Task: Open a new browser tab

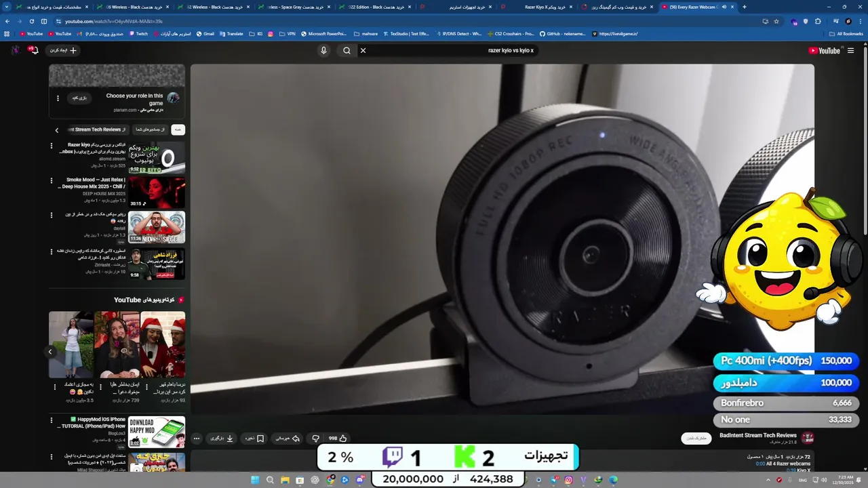Action: [x=745, y=7]
